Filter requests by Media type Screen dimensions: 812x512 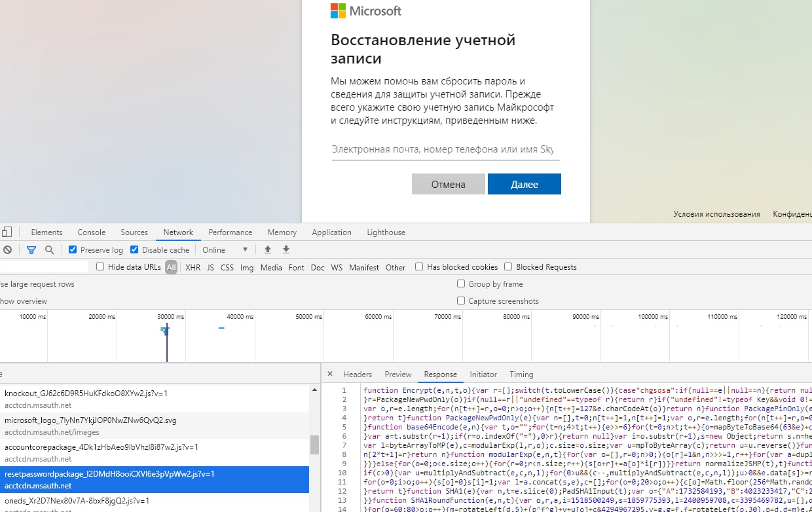click(271, 267)
